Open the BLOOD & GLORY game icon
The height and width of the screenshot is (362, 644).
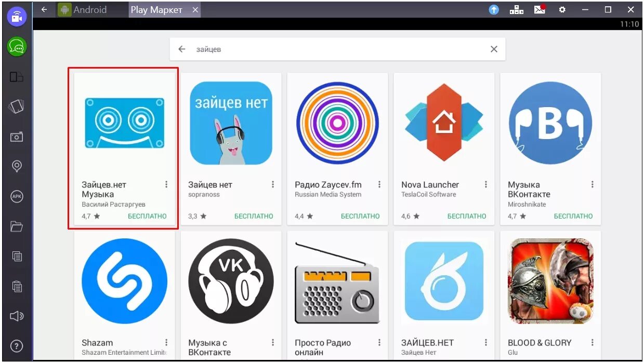coord(550,281)
